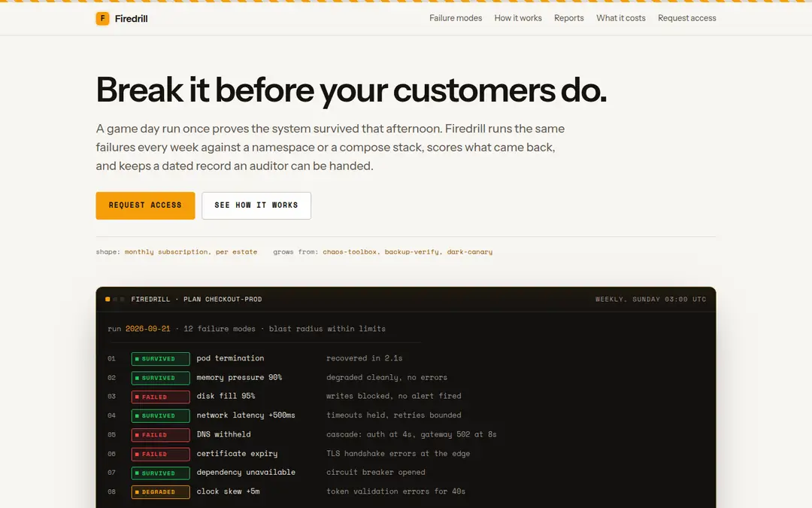Click the text 'recovered in 2.1s'
The image size is (812, 508).
click(364, 358)
